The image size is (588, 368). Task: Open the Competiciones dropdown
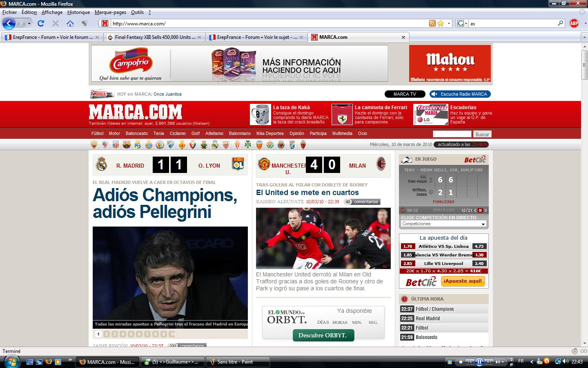pyautogui.click(x=443, y=224)
